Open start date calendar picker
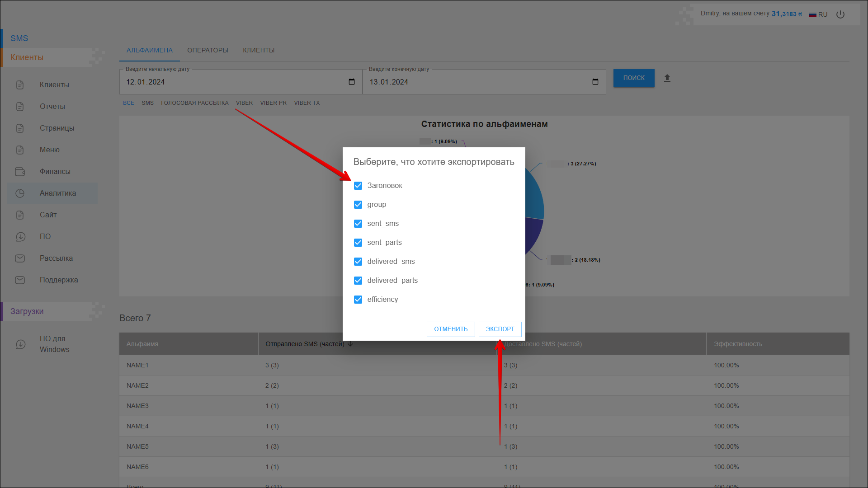 pyautogui.click(x=352, y=82)
